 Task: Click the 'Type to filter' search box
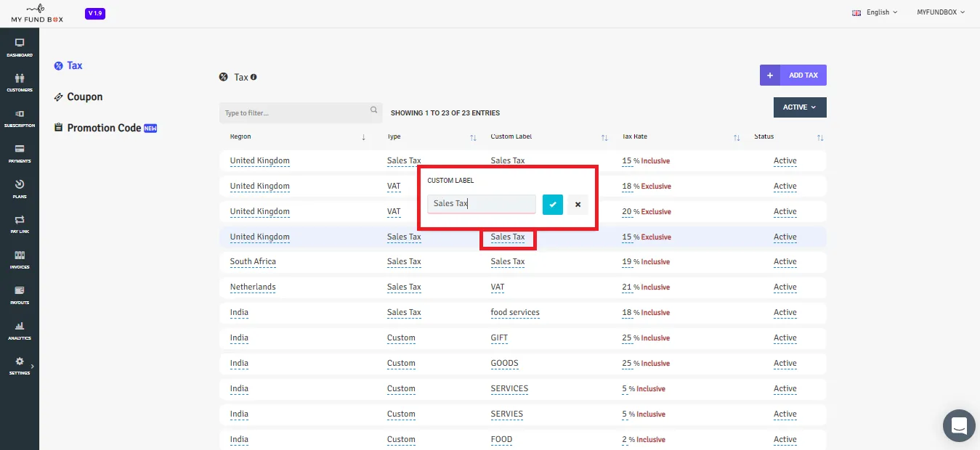(x=300, y=112)
